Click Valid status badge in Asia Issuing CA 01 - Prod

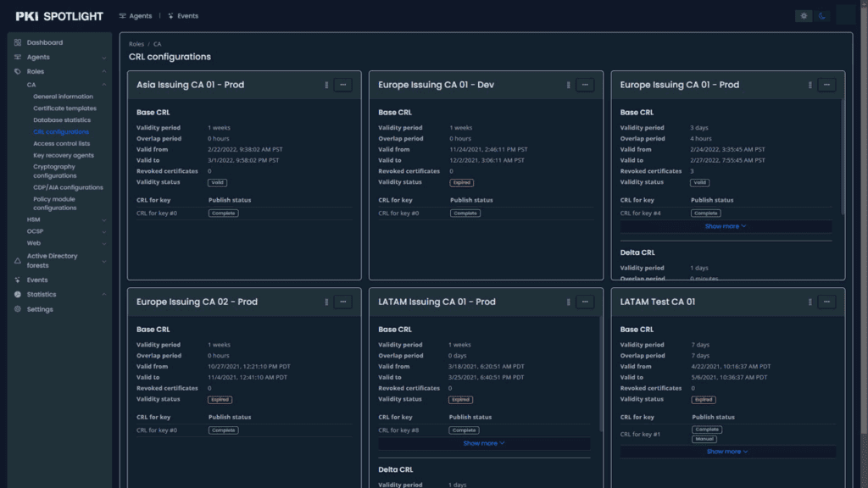pyautogui.click(x=218, y=183)
